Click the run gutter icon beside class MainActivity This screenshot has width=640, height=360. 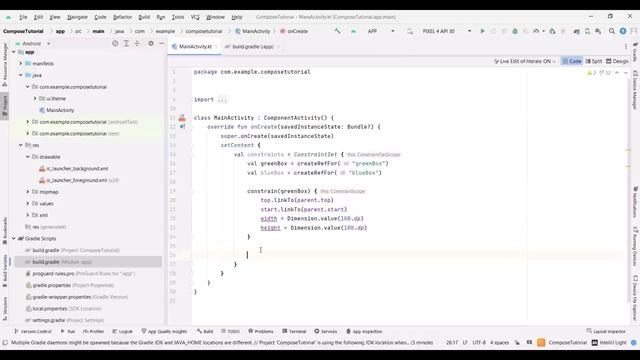pos(182,118)
